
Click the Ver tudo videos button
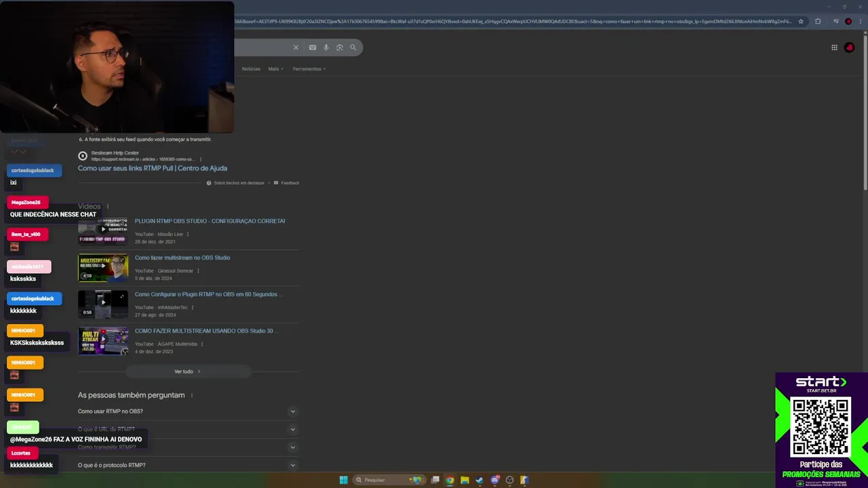click(188, 371)
